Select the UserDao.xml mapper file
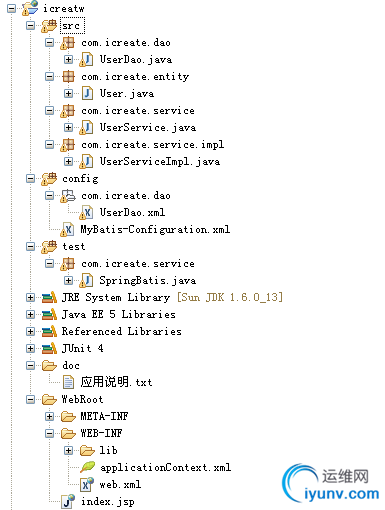The width and height of the screenshot is (385, 510). 132,212
